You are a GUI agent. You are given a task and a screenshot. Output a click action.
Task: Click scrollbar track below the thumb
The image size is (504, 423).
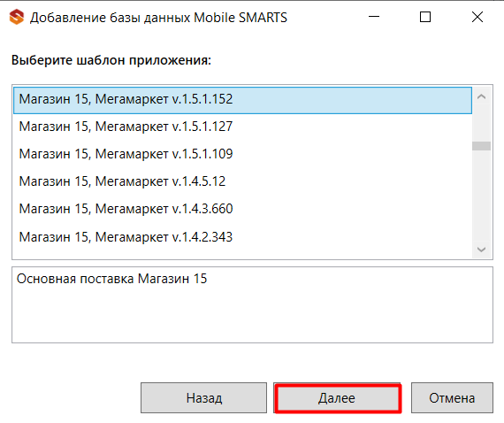point(481,196)
